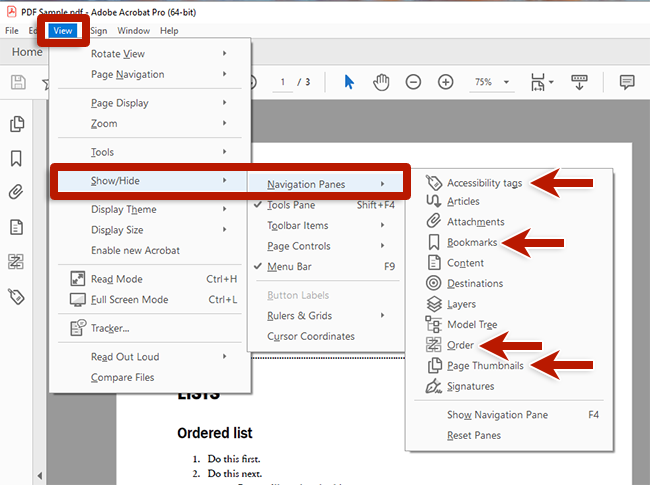Select the Hand pan tool
Viewport: 650px width, 485px height.
pyautogui.click(x=381, y=82)
